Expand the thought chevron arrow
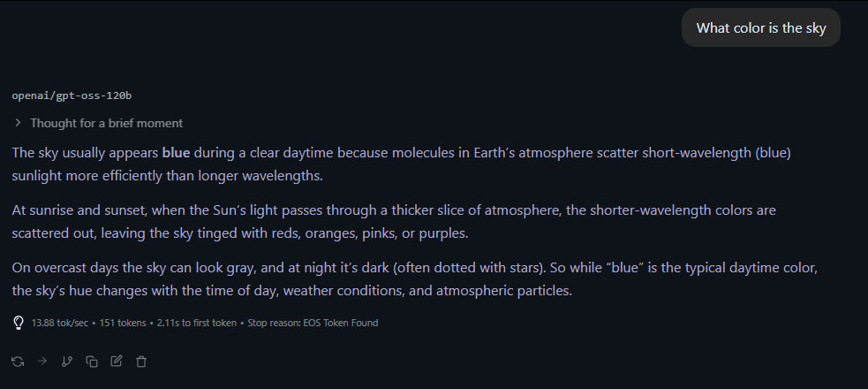The width and height of the screenshot is (868, 389). [18, 123]
